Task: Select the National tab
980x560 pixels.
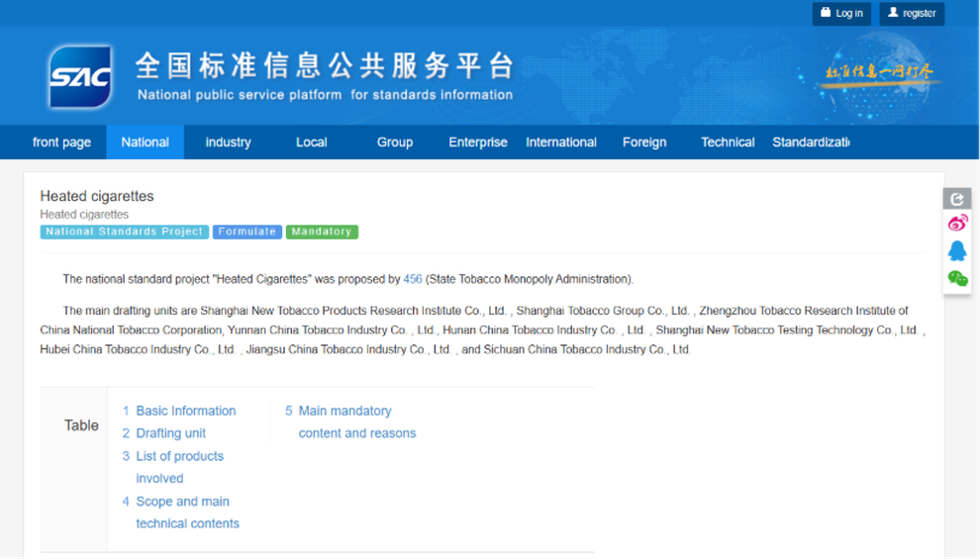Action: tap(145, 142)
